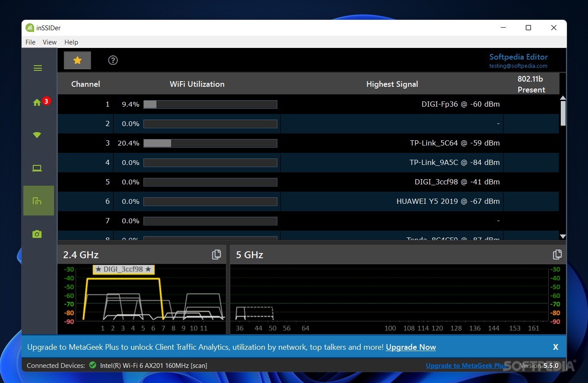Image resolution: width=588 pixels, height=383 pixels.
Task: Open the Help menu
Action: tap(71, 42)
